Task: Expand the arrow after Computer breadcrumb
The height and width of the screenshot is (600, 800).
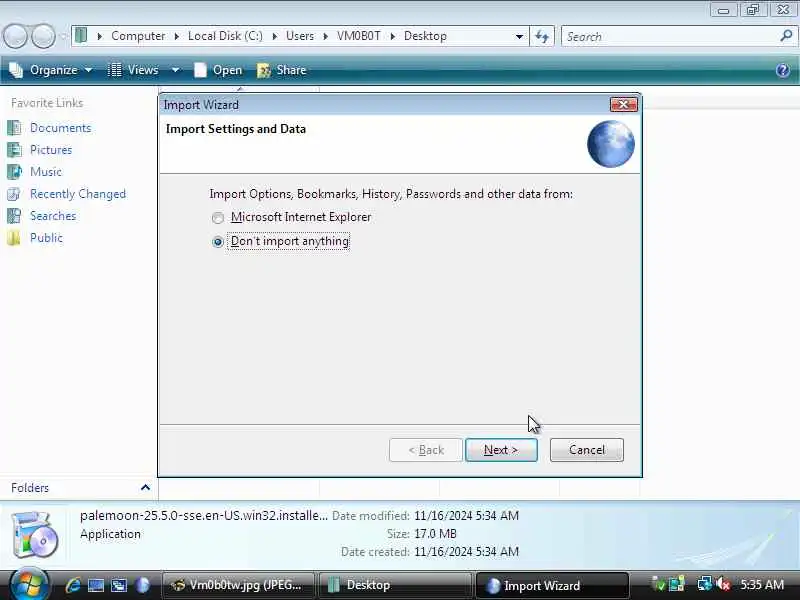Action: coord(177,37)
